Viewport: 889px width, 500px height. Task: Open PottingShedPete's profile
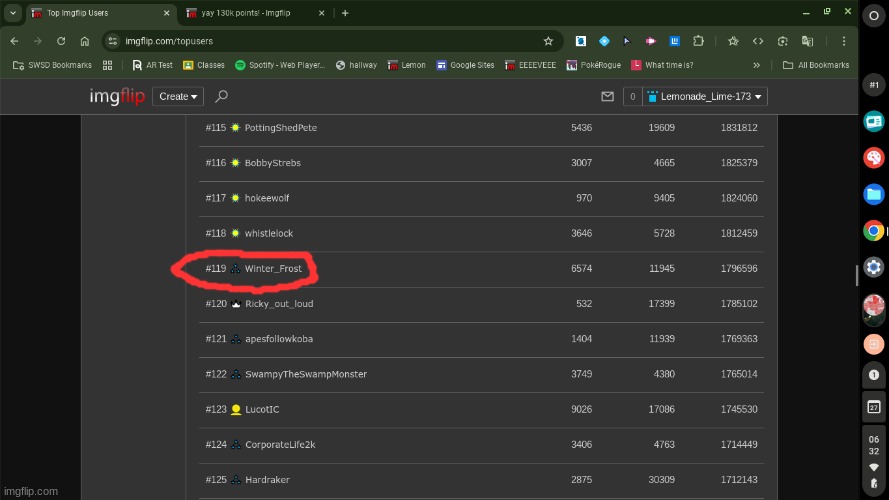(x=281, y=128)
